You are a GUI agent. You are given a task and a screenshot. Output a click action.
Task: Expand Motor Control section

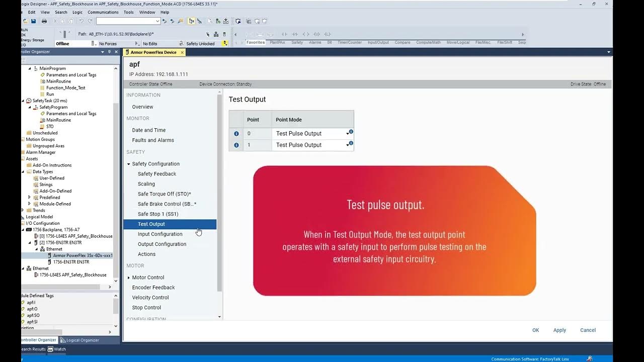(129, 278)
